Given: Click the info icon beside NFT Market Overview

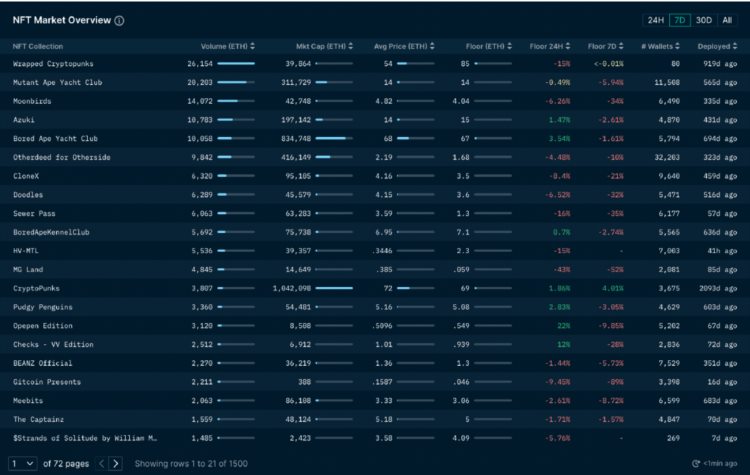Looking at the screenshot, I should pyautogui.click(x=120, y=20).
